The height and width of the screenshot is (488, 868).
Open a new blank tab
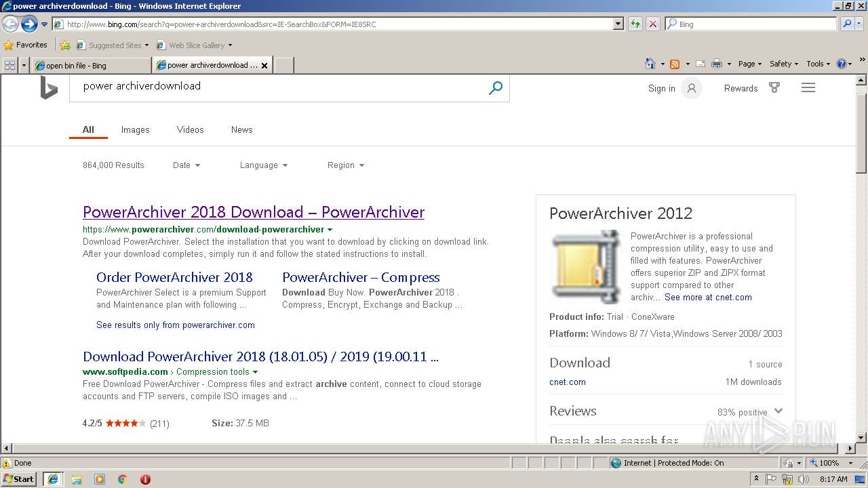click(x=284, y=66)
